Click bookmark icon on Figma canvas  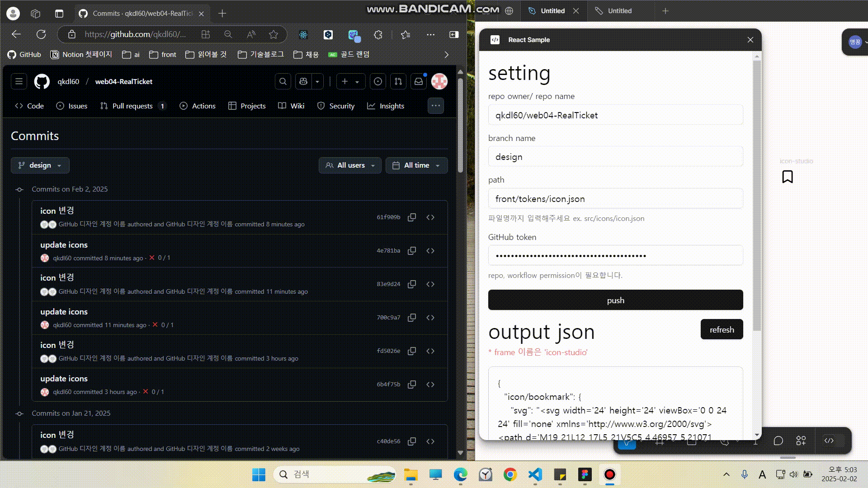[x=788, y=177]
